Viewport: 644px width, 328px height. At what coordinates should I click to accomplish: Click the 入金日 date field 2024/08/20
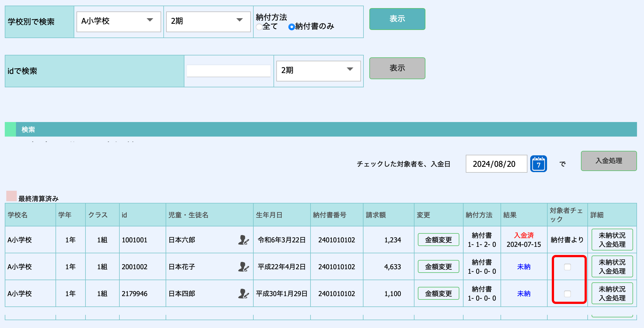[x=496, y=164]
